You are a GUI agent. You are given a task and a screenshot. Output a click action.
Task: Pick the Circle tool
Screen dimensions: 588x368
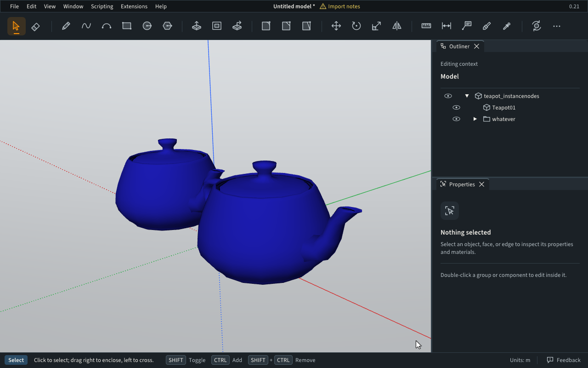click(x=147, y=26)
